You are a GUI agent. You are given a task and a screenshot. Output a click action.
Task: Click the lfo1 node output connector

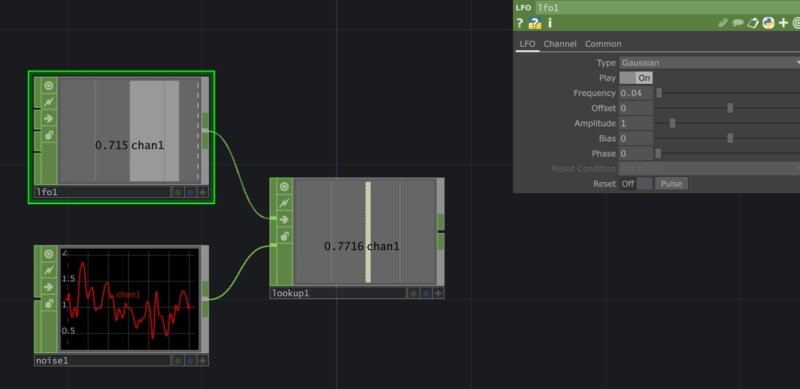(205, 131)
